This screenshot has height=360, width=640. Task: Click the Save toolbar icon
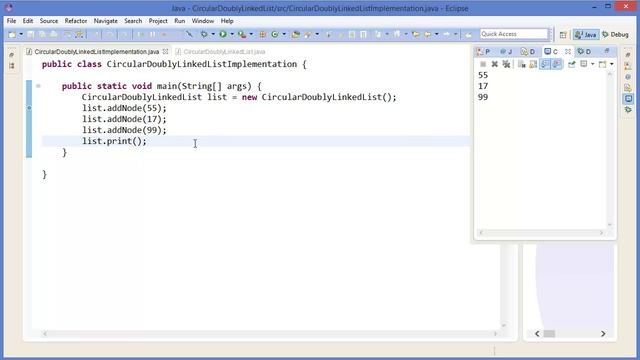31,35
